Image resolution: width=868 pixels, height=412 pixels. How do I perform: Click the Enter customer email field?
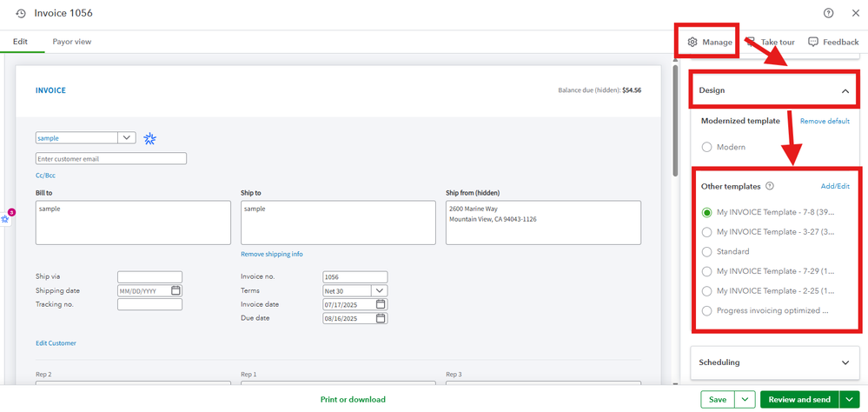coord(111,159)
